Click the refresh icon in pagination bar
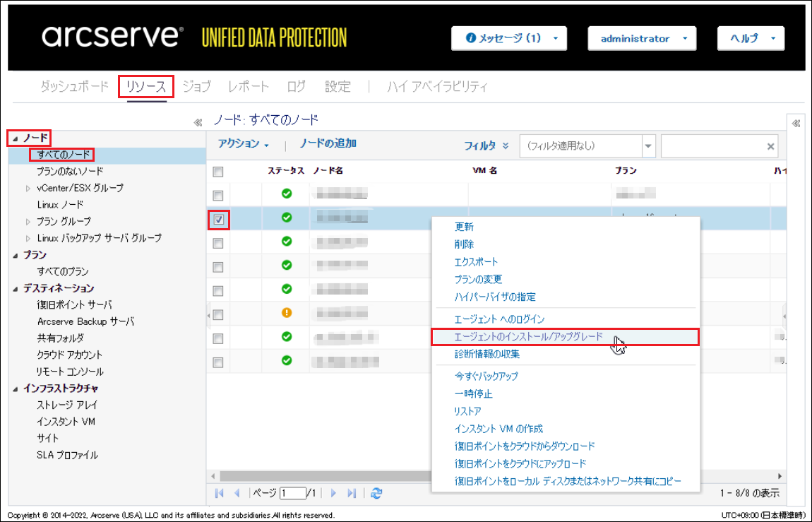Viewport: 812px width, 522px height. coord(376,493)
